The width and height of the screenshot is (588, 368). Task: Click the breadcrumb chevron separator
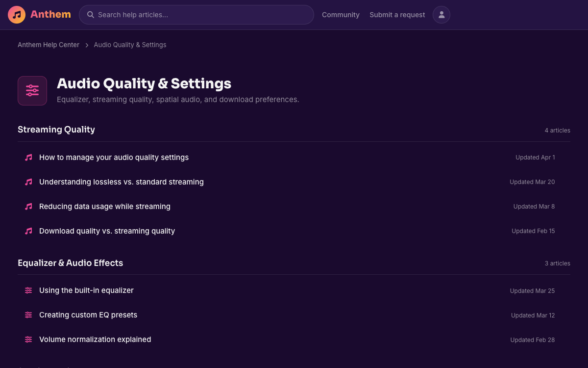pos(87,45)
